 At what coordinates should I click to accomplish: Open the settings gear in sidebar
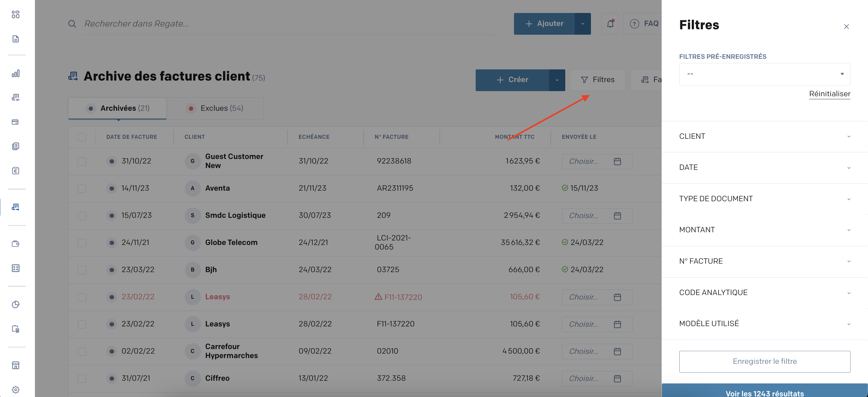coord(15,389)
